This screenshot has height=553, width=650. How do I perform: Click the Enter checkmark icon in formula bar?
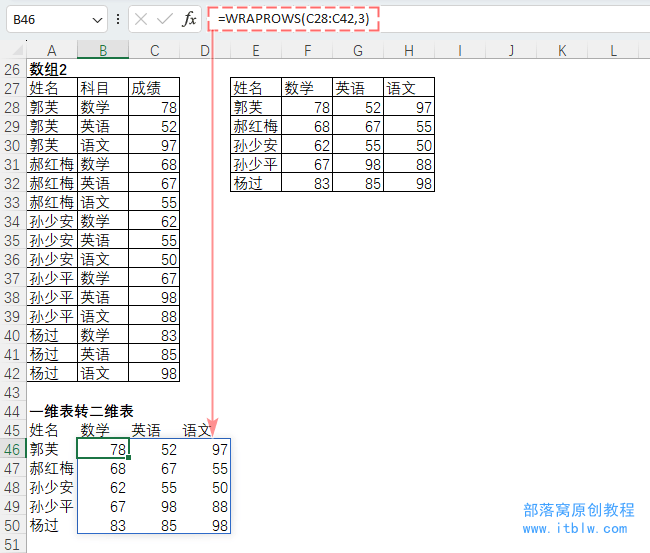[x=165, y=19]
